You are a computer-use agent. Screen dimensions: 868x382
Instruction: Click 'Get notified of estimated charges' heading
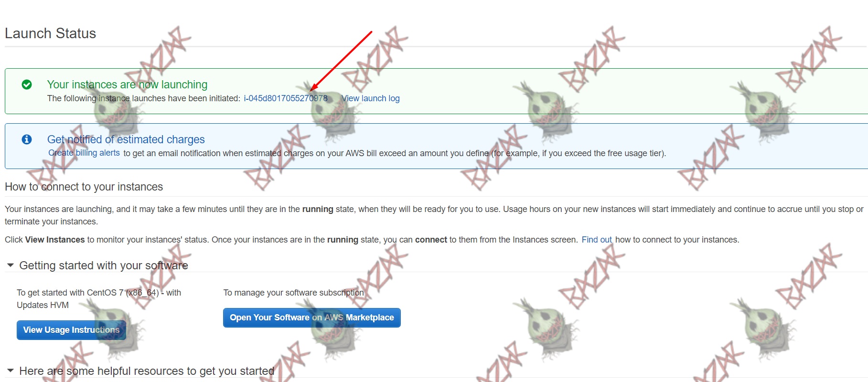[126, 139]
